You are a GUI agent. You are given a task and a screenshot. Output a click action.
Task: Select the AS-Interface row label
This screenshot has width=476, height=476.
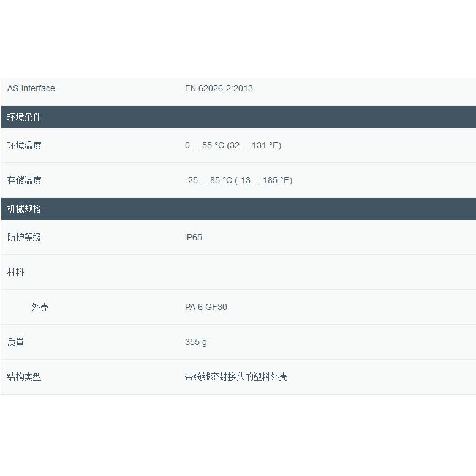point(31,88)
